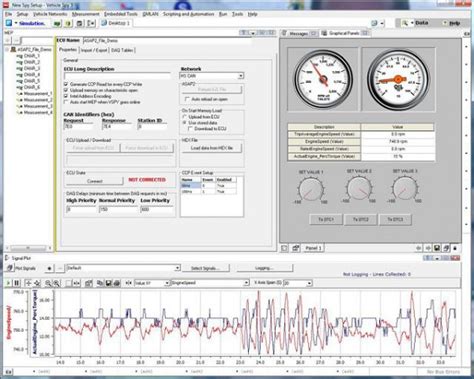Open the Default plot configuration dropdown
This screenshot has width=474, height=379.
coord(177,268)
